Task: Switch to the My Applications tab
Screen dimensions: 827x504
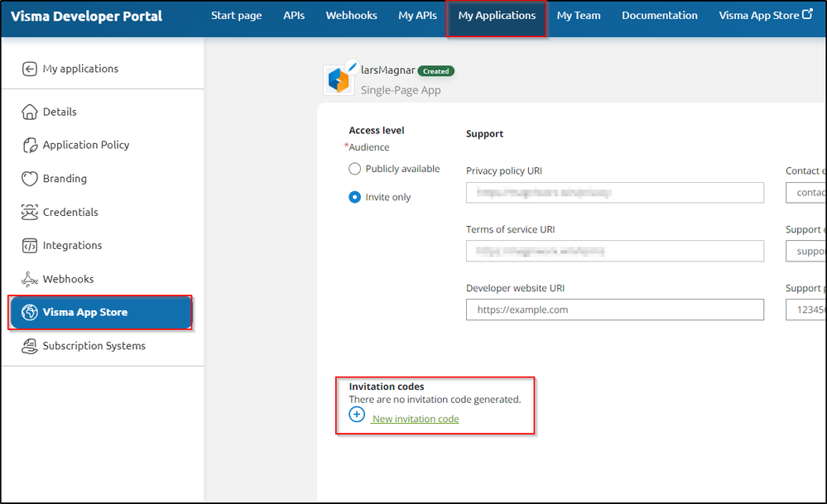Action: click(x=497, y=16)
